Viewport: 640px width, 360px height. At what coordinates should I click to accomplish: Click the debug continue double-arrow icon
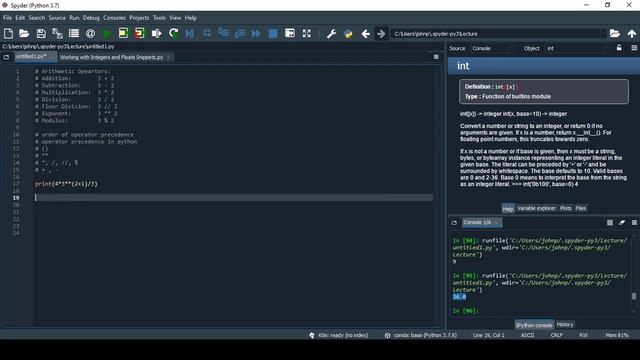point(256,33)
